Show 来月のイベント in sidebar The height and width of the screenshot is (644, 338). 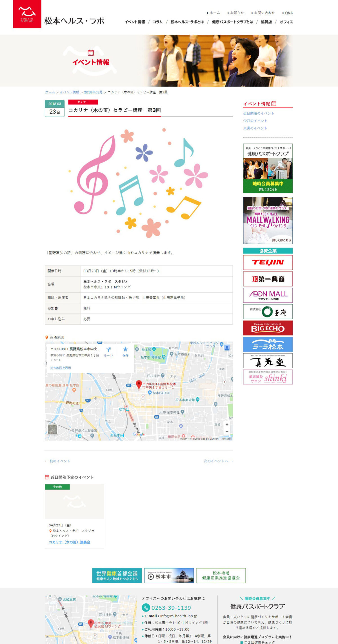255,128
